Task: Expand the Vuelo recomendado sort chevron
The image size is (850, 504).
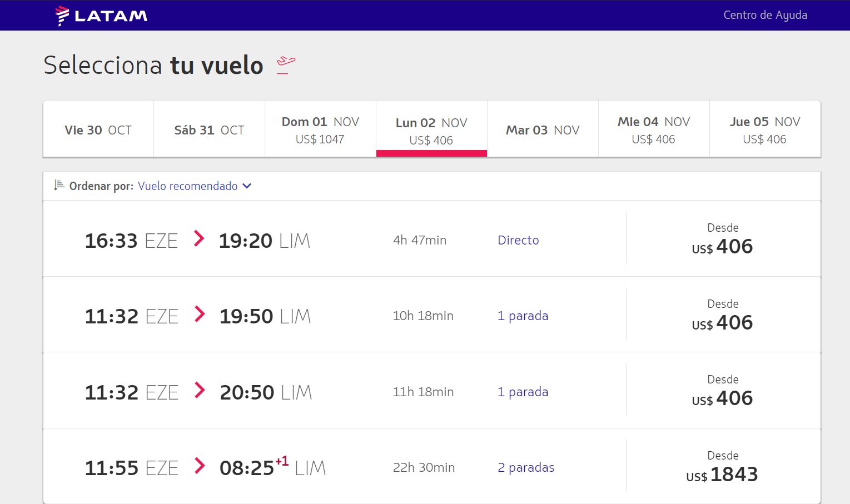Action: (x=247, y=186)
